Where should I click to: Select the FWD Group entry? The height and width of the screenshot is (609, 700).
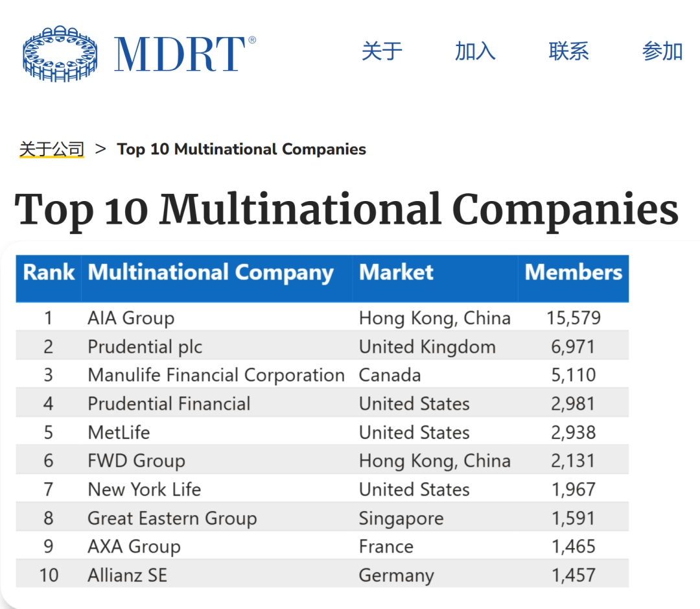136,461
